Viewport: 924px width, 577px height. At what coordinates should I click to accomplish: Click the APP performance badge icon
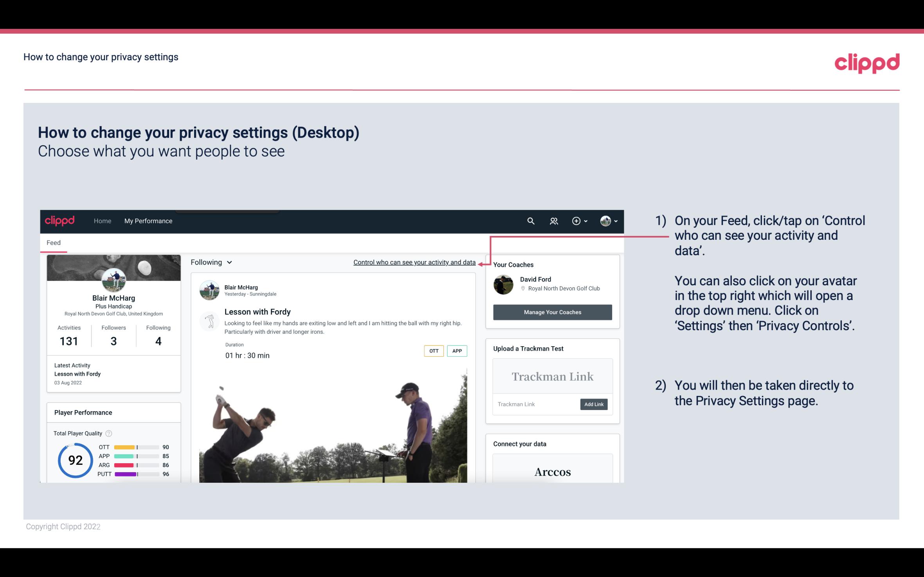457,351
